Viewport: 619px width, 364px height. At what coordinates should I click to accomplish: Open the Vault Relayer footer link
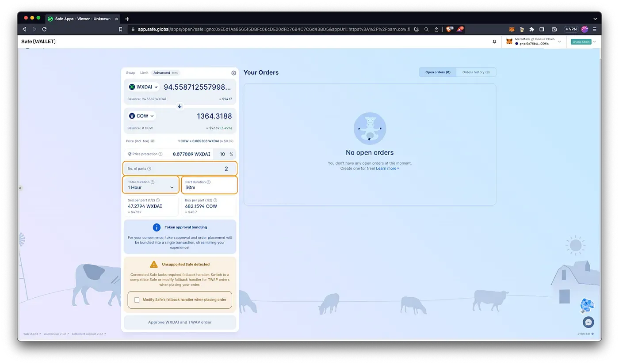pyautogui.click(x=56, y=334)
